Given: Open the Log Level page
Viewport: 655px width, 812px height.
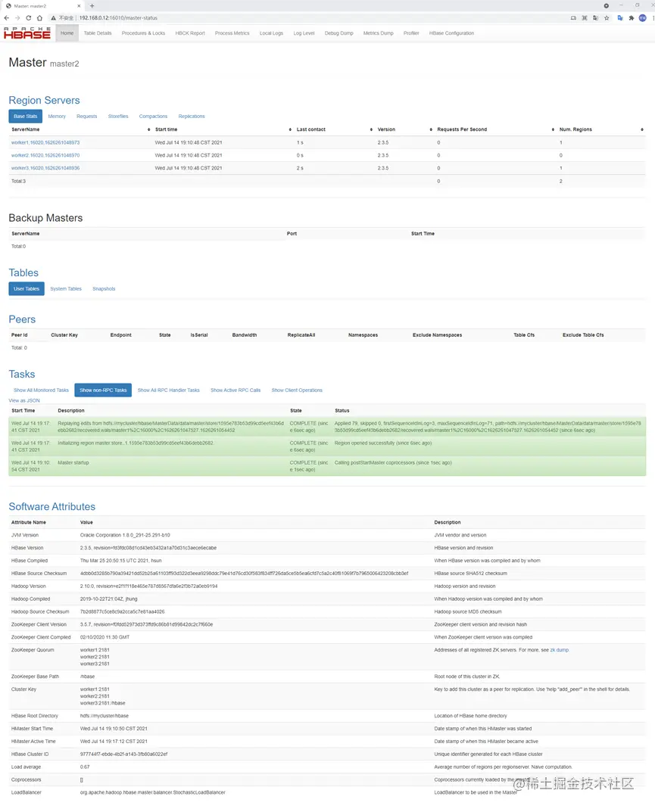Looking at the screenshot, I should coord(304,33).
